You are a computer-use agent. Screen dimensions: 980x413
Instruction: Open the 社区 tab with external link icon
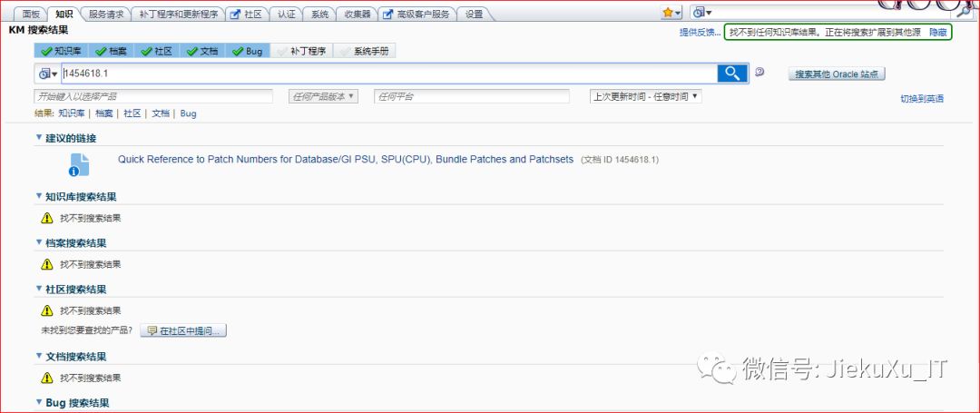point(246,14)
